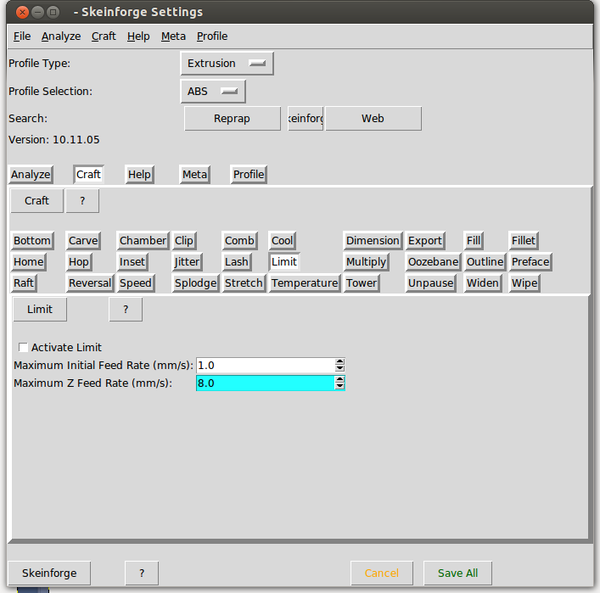Open the Analyze menu in menu bar
The width and height of the screenshot is (600, 593).
pos(61,36)
